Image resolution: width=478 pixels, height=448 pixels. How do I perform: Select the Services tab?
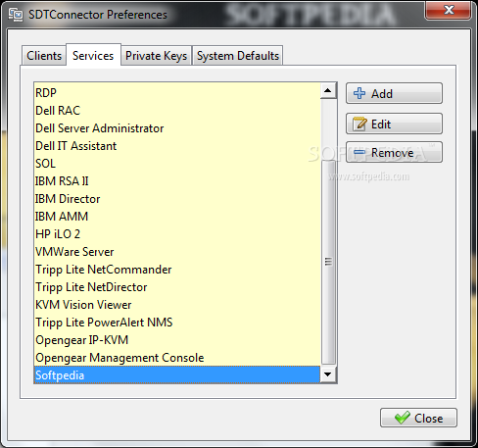[93, 55]
